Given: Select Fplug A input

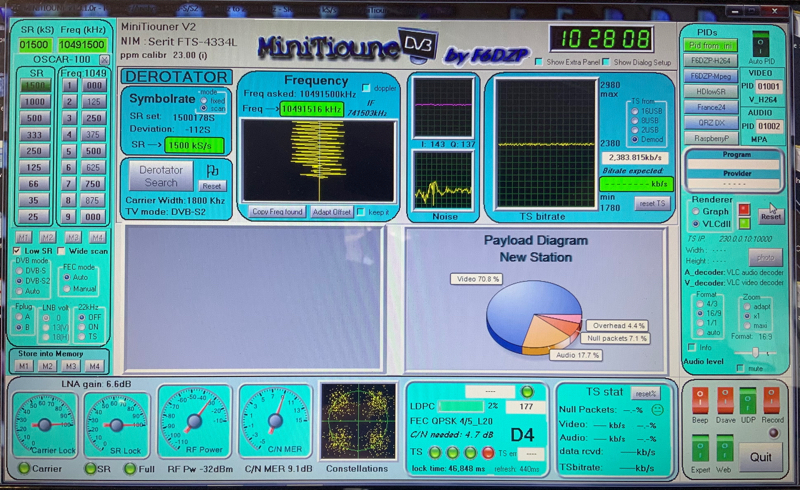Looking at the screenshot, I should point(19,317).
